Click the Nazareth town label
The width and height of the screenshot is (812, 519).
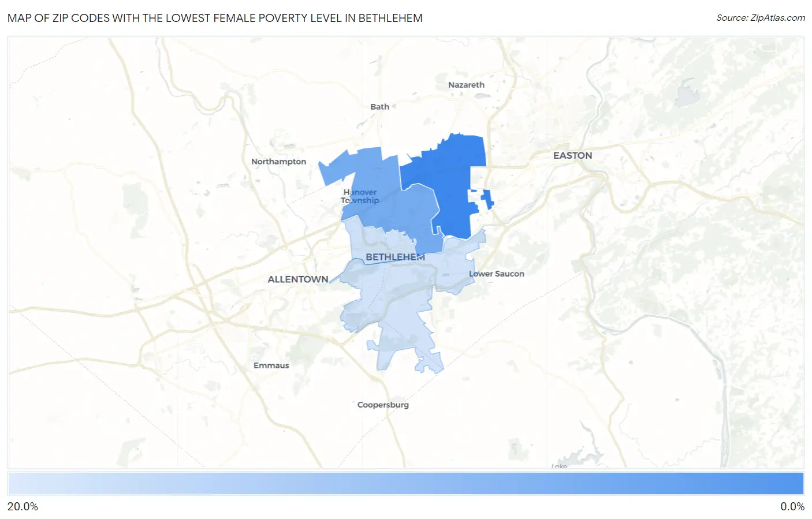(466, 85)
